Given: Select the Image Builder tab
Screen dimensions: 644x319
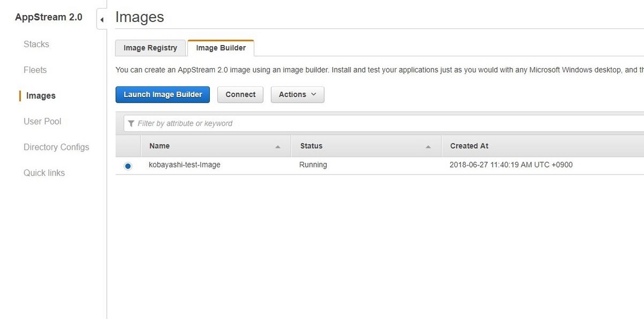Looking at the screenshot, I should click(x=221, y=48).
